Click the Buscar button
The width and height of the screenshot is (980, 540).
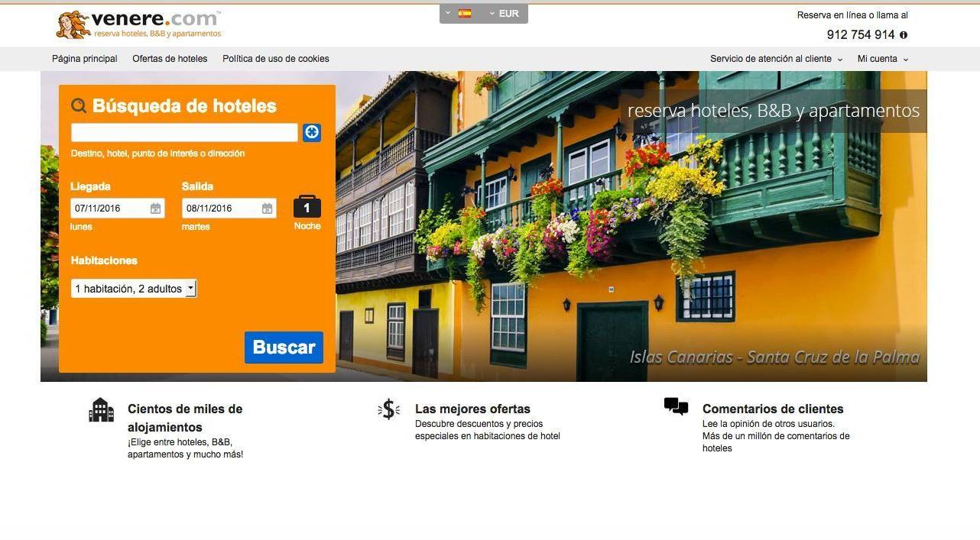coord(284,348)
